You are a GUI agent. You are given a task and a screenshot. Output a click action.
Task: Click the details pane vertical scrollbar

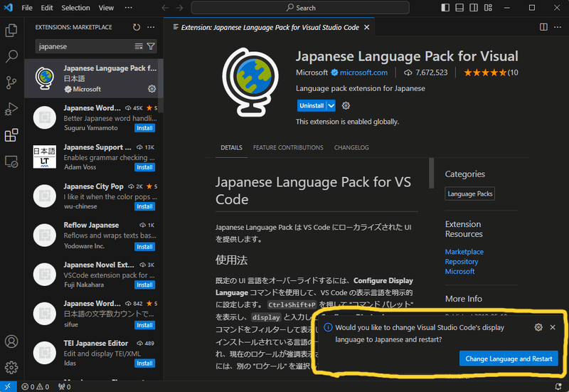click(431, 173)
